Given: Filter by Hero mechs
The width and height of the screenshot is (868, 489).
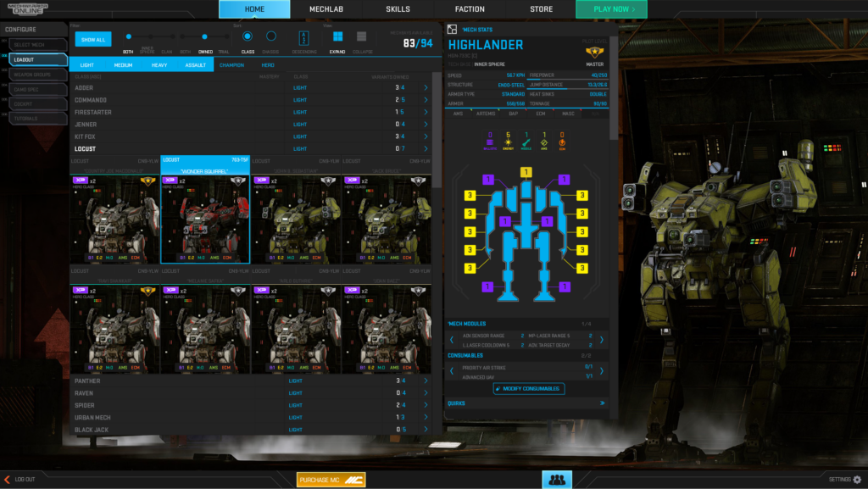Looking at the screenshot, I should coord(268,65).
